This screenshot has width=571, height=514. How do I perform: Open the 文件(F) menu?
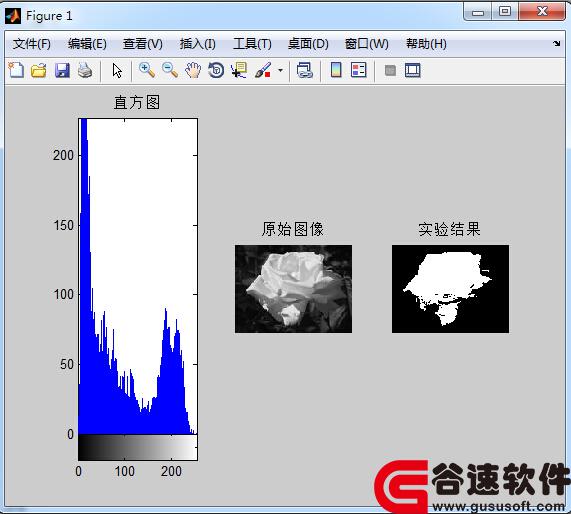coord(32,44)
